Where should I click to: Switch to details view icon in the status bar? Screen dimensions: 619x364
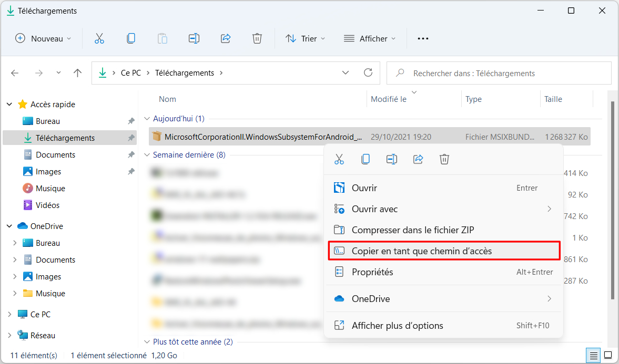(x=593, y=356)
